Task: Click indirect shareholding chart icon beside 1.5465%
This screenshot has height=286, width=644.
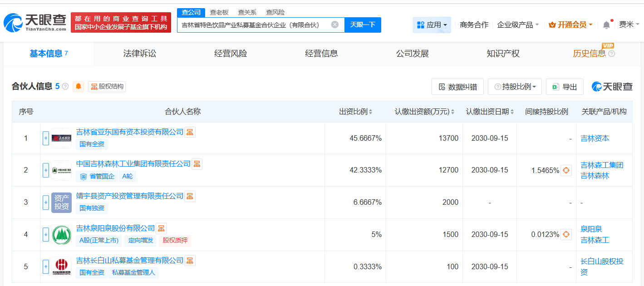Action: 566,170
